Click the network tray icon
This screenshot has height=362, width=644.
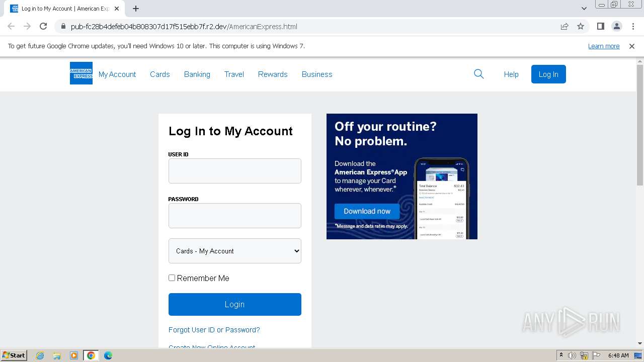point(584,355)
